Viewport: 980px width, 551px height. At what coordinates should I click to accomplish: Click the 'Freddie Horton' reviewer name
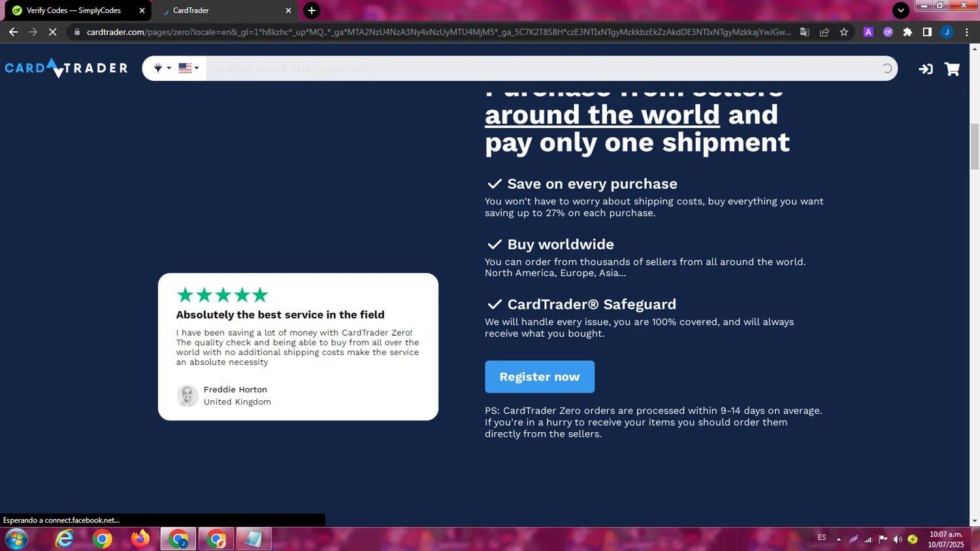235,390
